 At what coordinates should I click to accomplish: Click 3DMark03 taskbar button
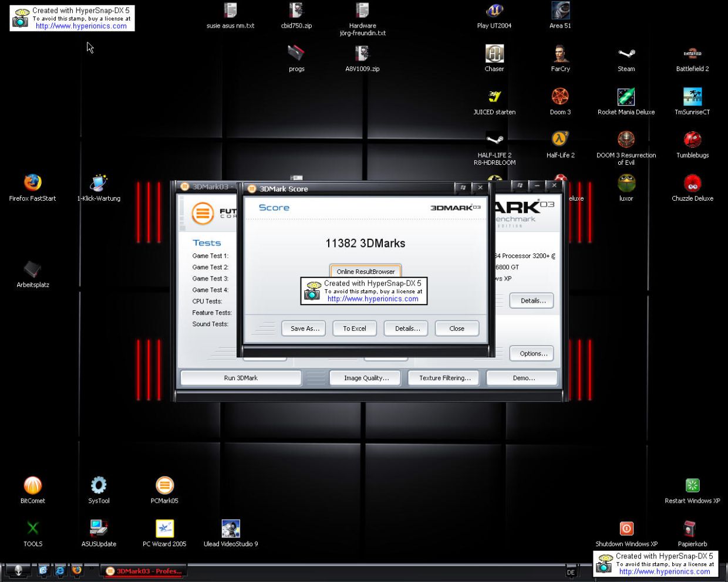(x=144, y=571)
